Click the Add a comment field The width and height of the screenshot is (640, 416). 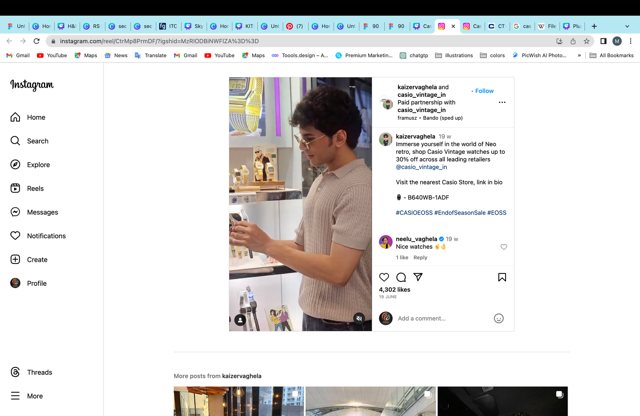pos(443,318)
